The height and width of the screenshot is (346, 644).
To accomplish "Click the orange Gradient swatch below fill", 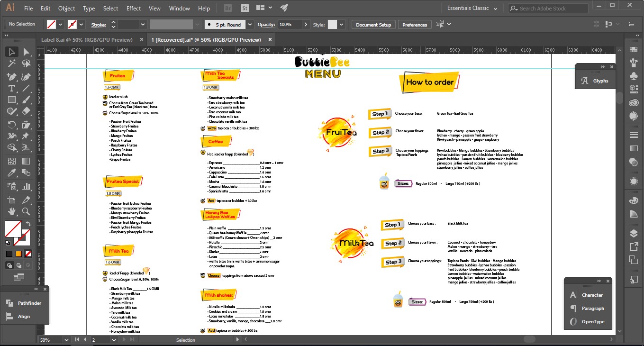I will pyautogui.click(x=18, y=254).
